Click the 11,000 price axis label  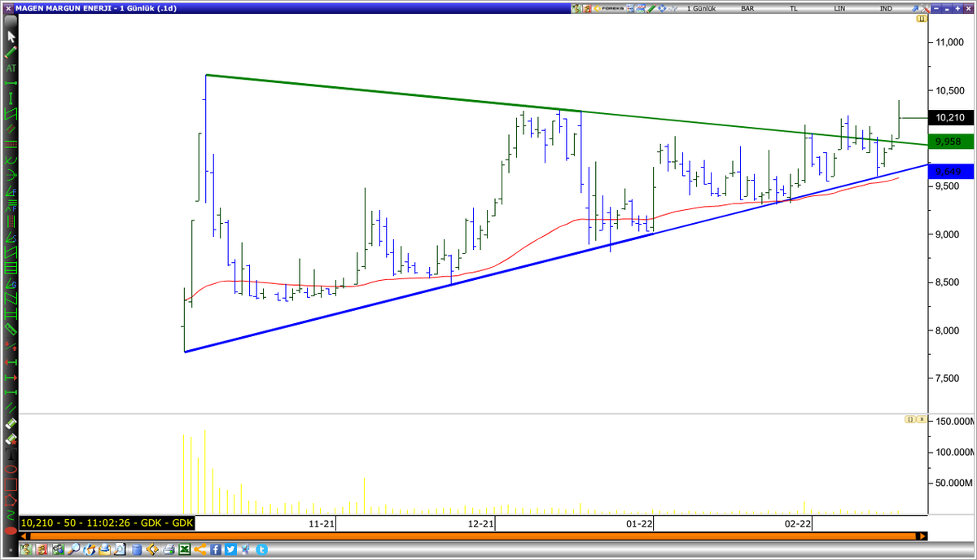pos(950,42)
